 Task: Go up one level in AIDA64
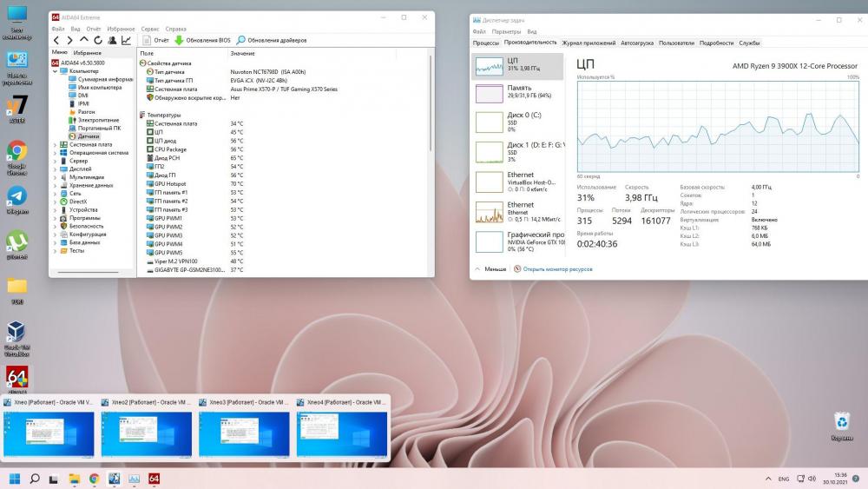84,40
